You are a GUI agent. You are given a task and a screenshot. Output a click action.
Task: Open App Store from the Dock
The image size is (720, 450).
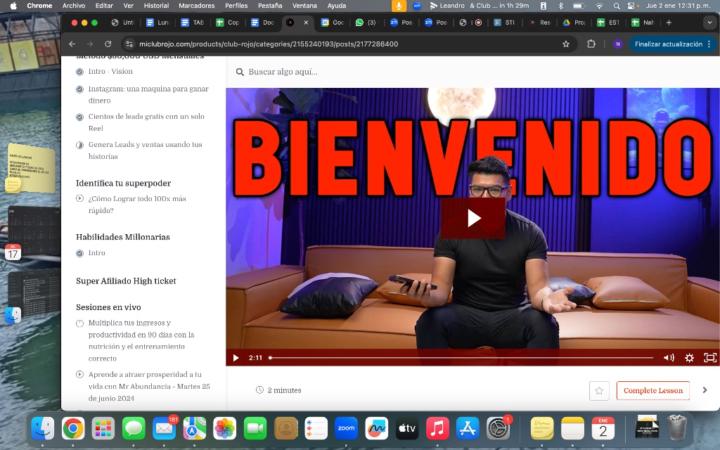pos(467,428)
